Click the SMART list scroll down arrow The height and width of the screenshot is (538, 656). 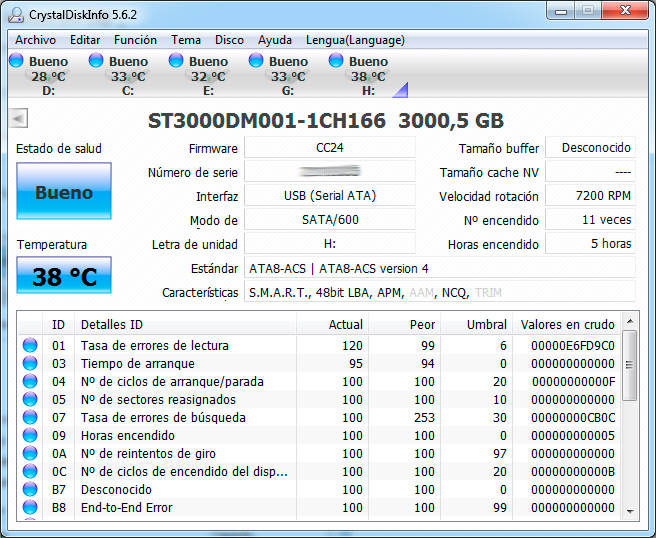tap(630, 511)
